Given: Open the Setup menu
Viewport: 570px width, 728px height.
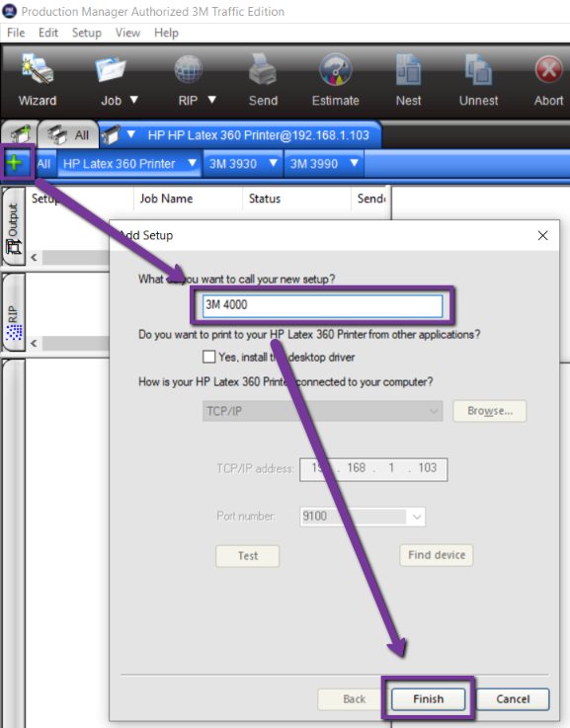Looking at the screenshot, I should 86,33.
